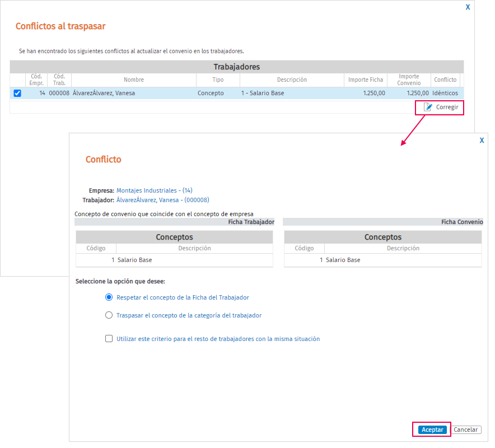Click the Importe Convenio column header
The image size is (495, 448).
point(409,80)
